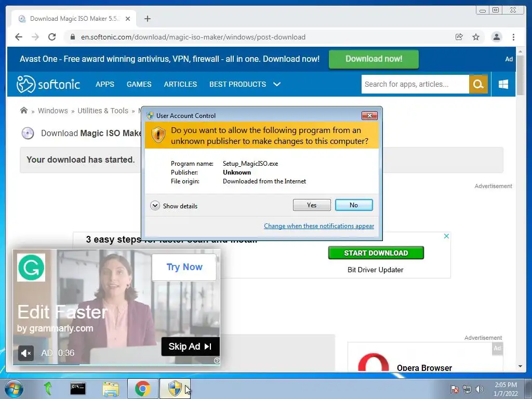
Task: Click the scrollbar down arrow
Action: tap(521, 366)
